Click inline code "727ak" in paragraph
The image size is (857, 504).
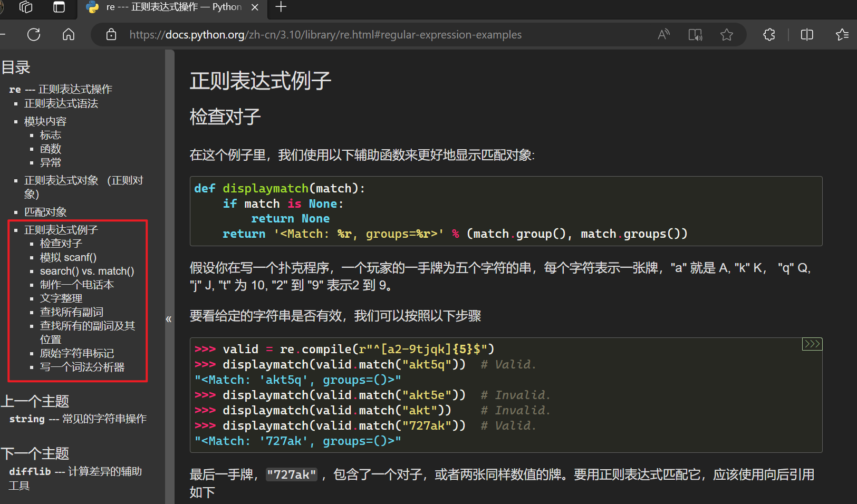pos(292,474)
